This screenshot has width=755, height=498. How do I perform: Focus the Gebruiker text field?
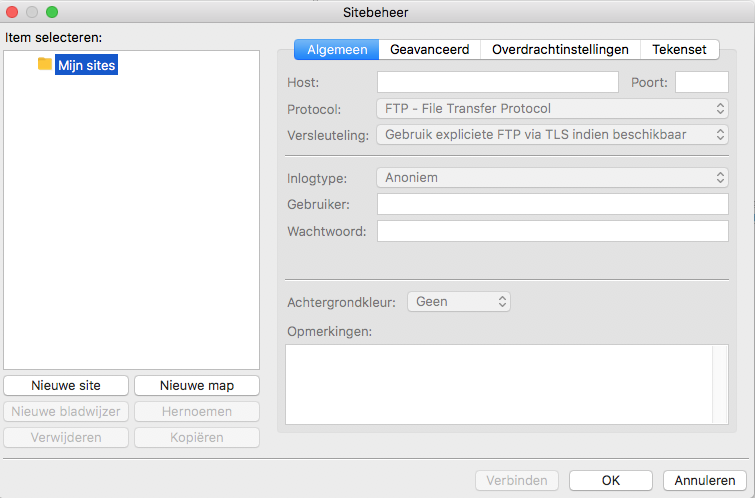[552, 204]
